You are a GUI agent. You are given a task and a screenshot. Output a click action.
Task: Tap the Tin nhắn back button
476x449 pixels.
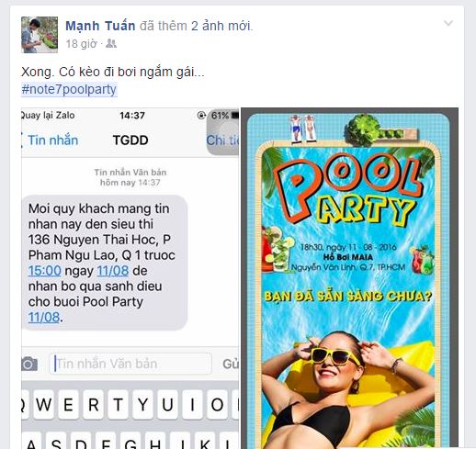(51, 140)
